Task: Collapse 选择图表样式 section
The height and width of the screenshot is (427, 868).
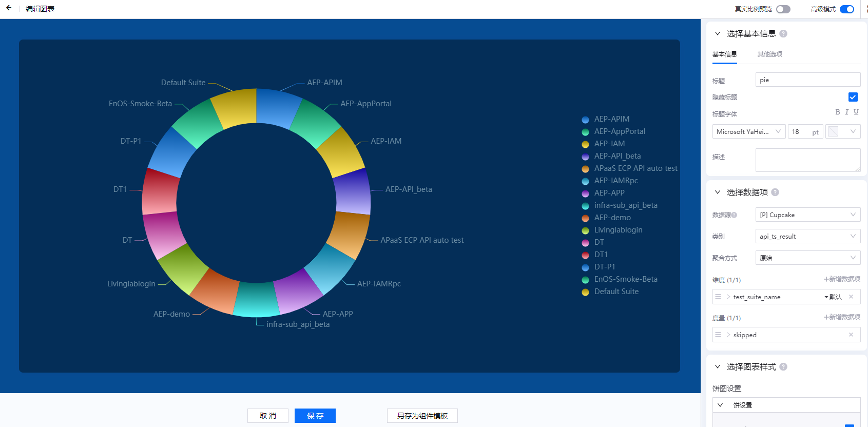Action: (718, 367)
